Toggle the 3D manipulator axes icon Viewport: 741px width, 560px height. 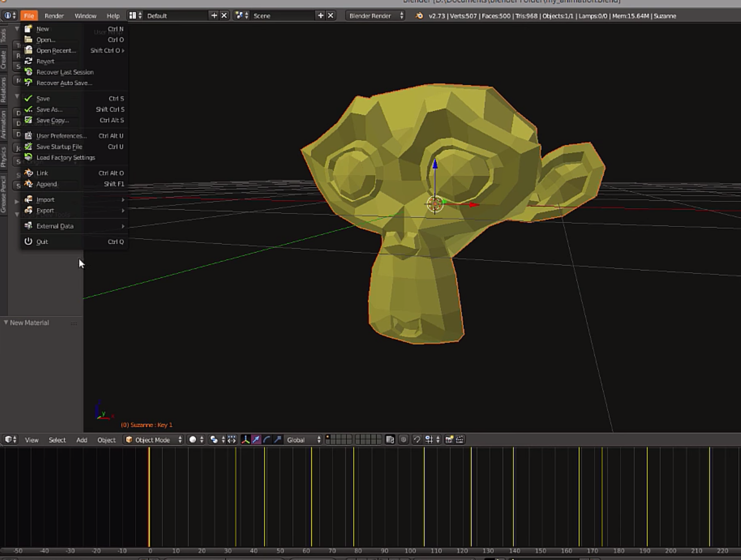tap(246, 440)
